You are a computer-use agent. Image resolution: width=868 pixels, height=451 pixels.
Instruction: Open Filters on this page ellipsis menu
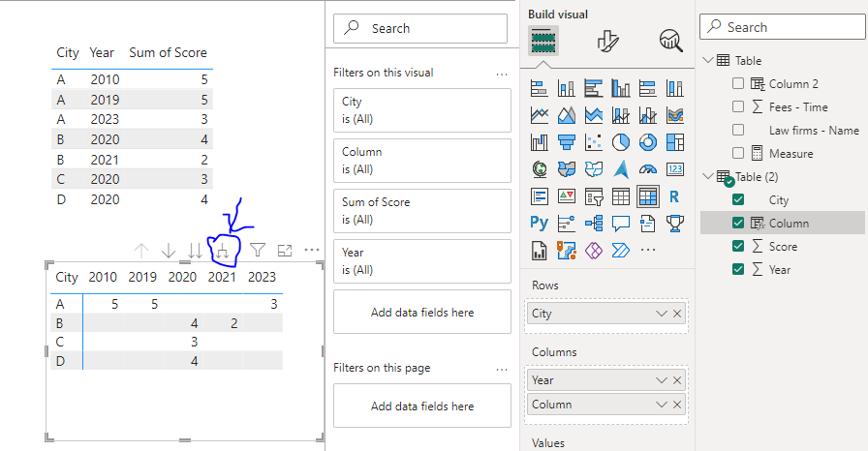click(502, 369)
